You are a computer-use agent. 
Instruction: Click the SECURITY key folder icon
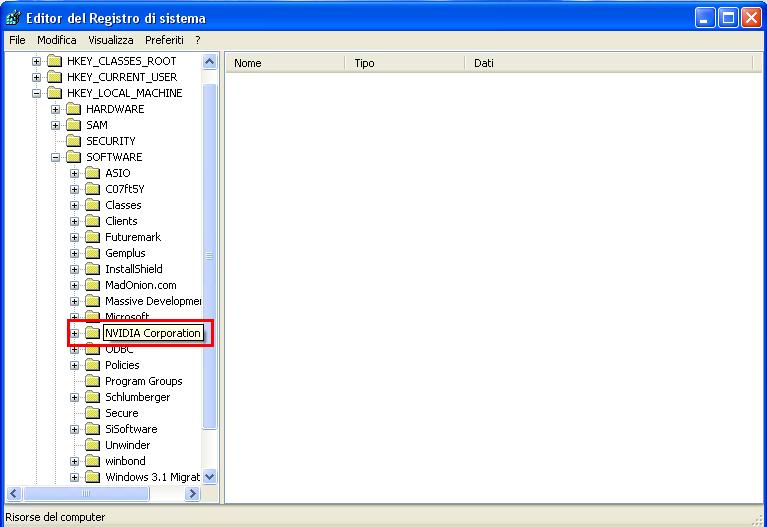point(73,141)
